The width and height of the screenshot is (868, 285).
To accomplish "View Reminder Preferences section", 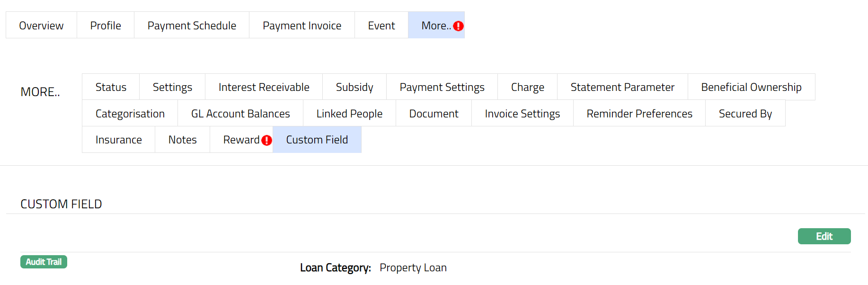I will tap(639, 114).
